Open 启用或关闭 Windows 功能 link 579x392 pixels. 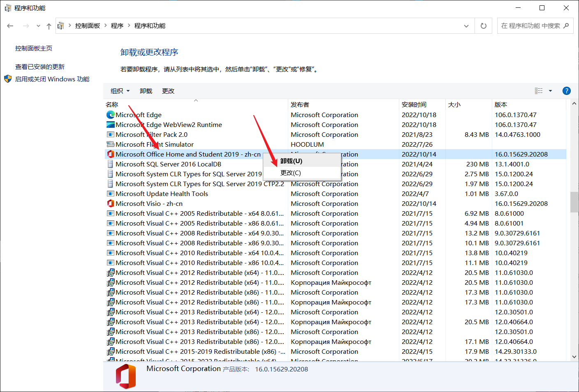click(52, 79)
